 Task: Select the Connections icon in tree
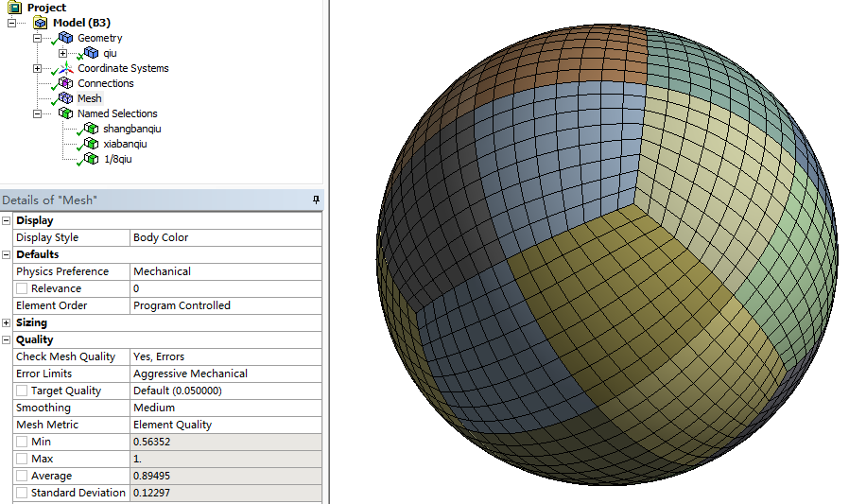click(65, 83)
